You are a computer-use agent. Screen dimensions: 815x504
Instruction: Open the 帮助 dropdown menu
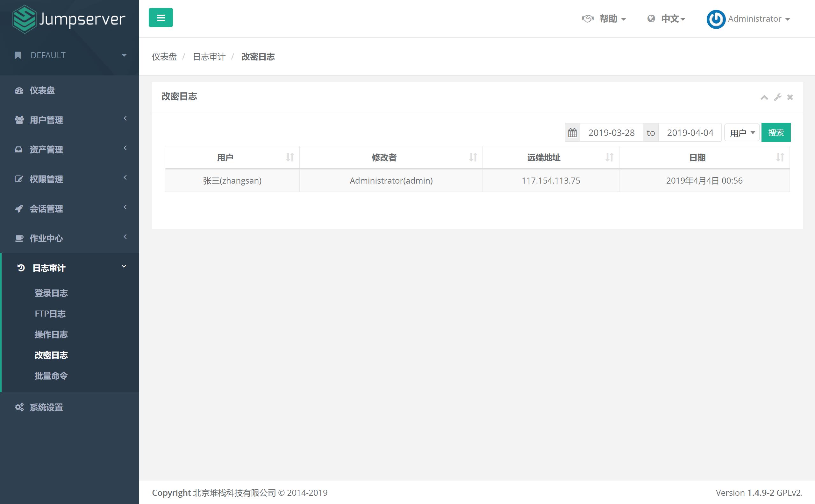tap(612, 19)
